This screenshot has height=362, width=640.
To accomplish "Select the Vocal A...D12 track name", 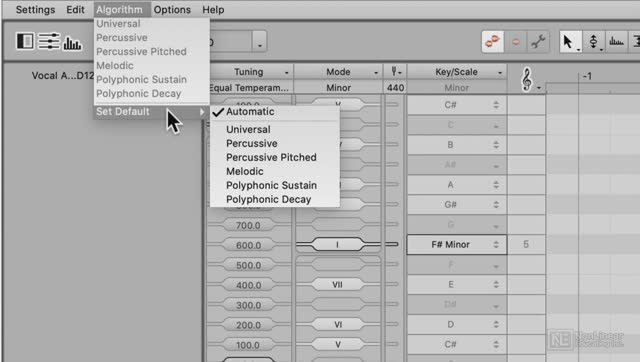I will point(63,76).
